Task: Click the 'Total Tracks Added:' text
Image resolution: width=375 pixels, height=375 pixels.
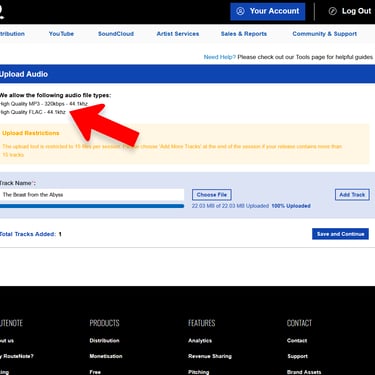Action: pyautogui.click(x=28, y=234)
